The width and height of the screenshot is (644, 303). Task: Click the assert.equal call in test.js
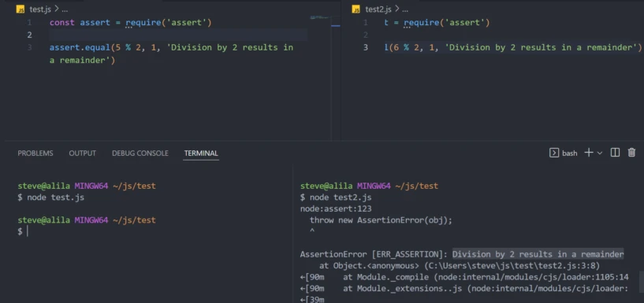[x=80, y=47]
